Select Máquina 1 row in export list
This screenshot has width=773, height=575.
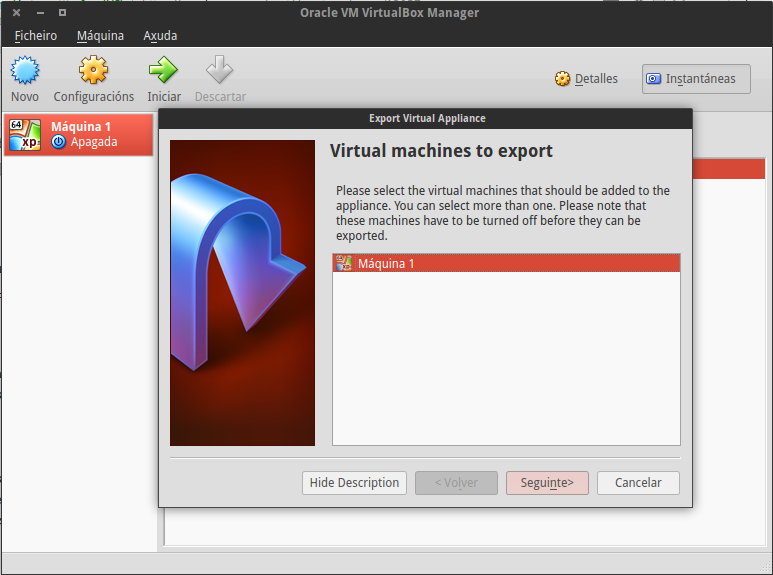coord(506,263)
